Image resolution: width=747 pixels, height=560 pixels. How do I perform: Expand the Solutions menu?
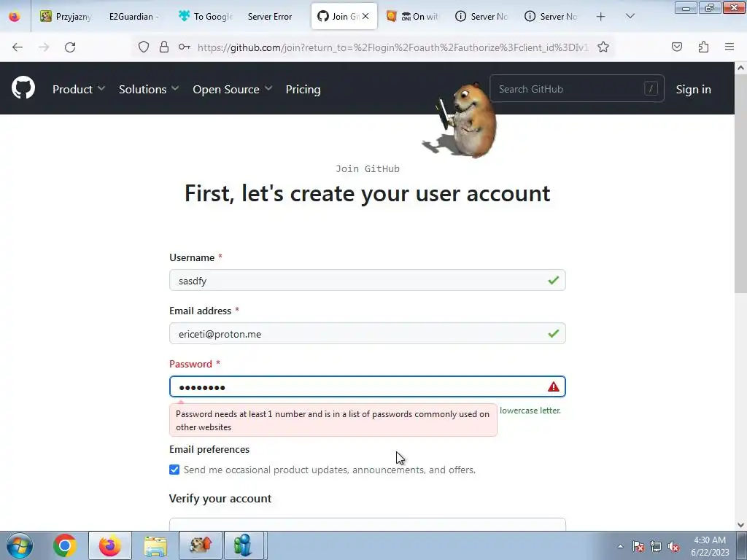(x=149, y=89)
